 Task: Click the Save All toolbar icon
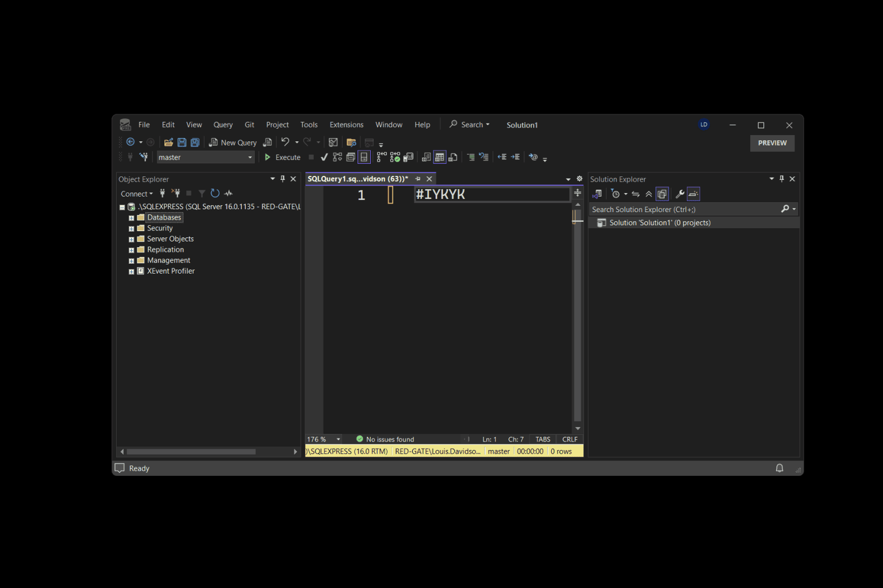(195, 143)
